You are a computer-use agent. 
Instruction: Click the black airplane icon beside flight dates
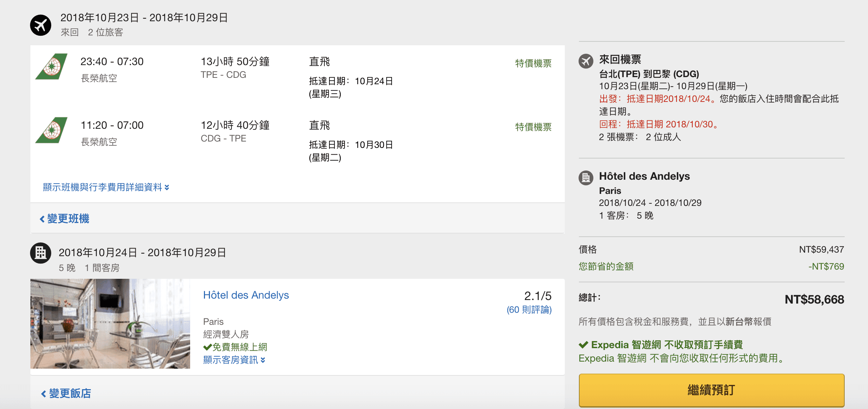(x=41, y=25)
